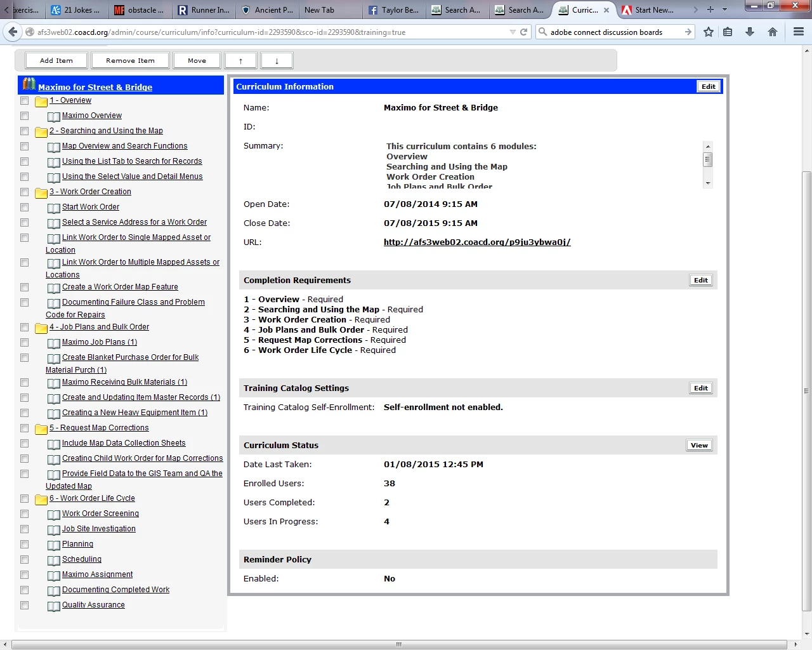The height and width of the screenshot is (650, 812).
Task: Open the Maximo for Street & Bridge title link
Action: click(95, 87)
